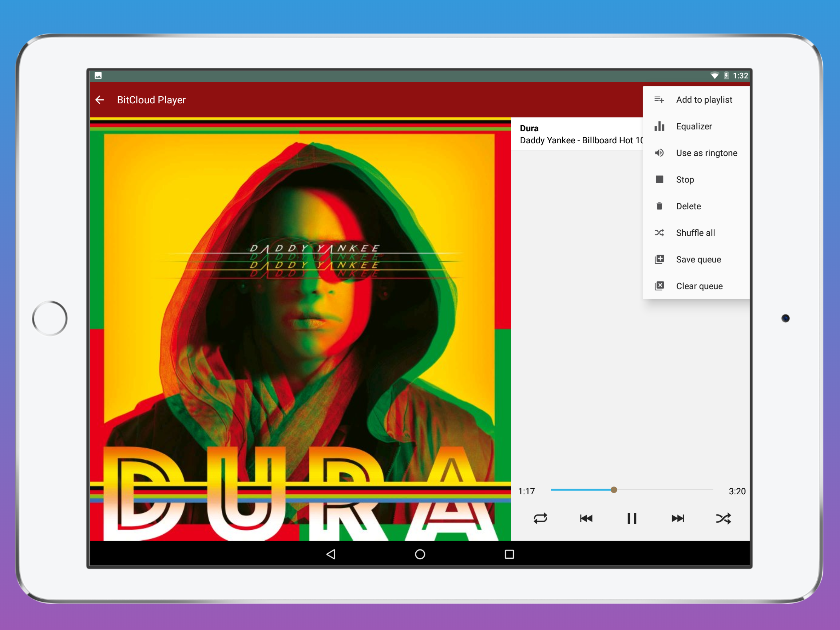Click the Stop square icon
Screen dimensions: 840x630
pyautogui.click(x=659, y=179)
